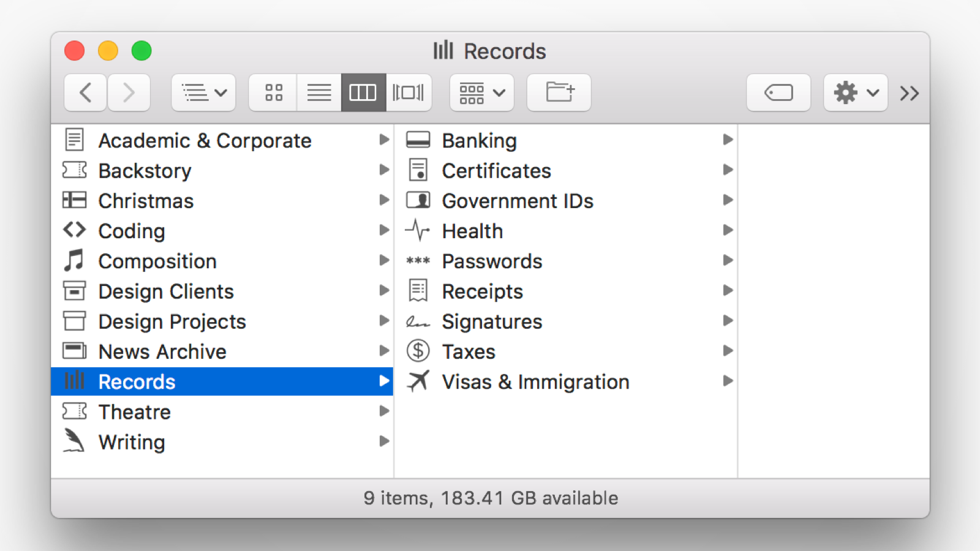Click the Edit Tags toolbar button
The height and width of the screenshot is (551, 980).
tap(778, 93)
